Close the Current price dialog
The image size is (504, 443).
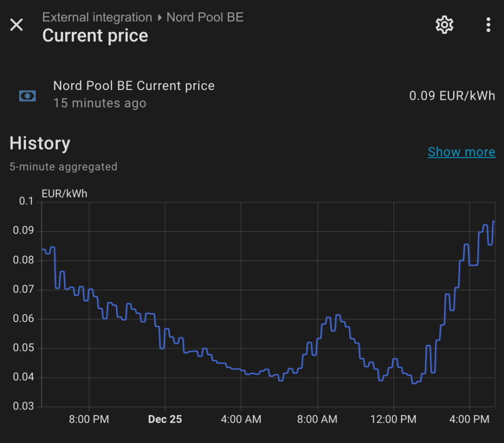pyautogui.click(x=17, y=25)
